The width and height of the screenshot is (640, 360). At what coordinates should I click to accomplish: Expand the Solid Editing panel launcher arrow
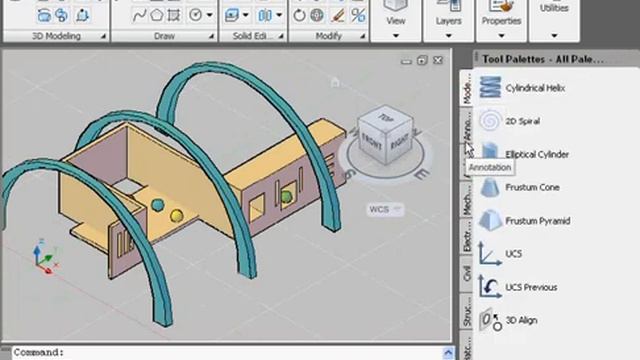(x=281, y=36)
